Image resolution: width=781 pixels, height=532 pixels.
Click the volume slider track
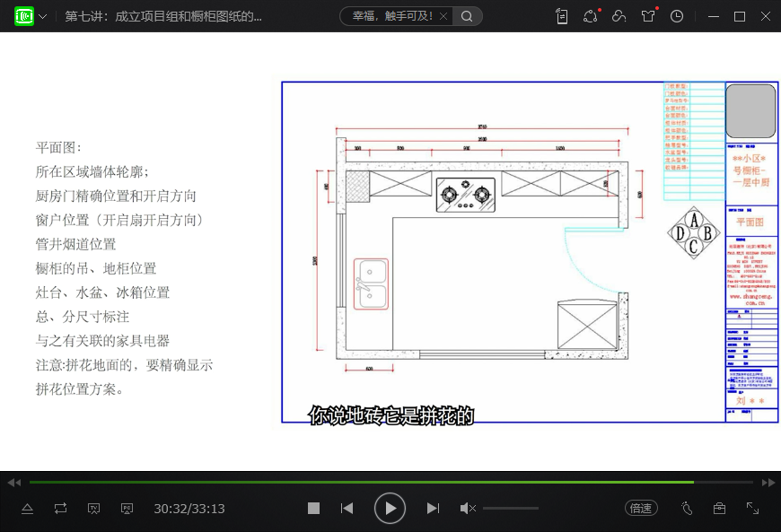click(510, 508)
